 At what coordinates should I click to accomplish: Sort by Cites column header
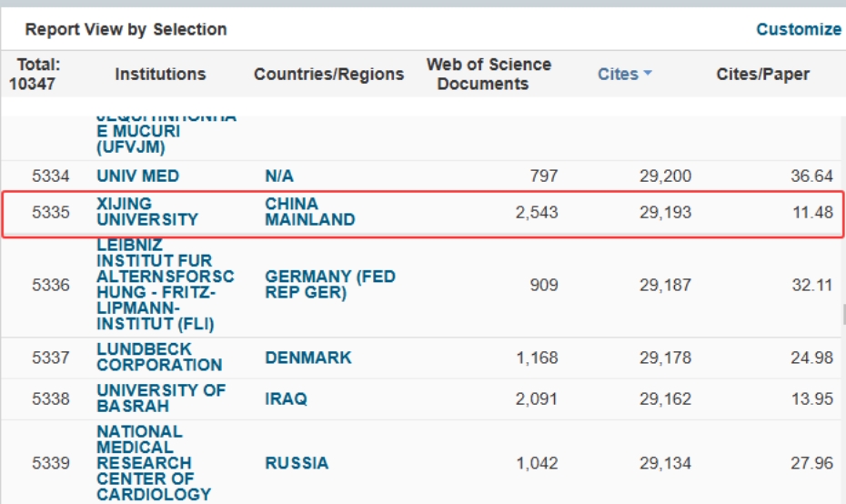pyautogui.click(x=618, y=75)
